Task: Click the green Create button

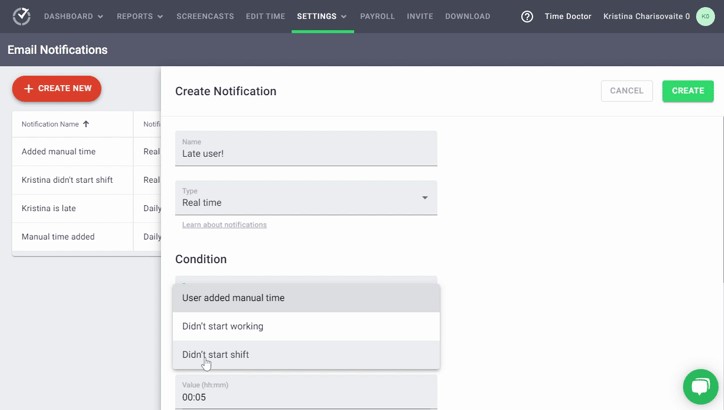Action: [687, 91]
